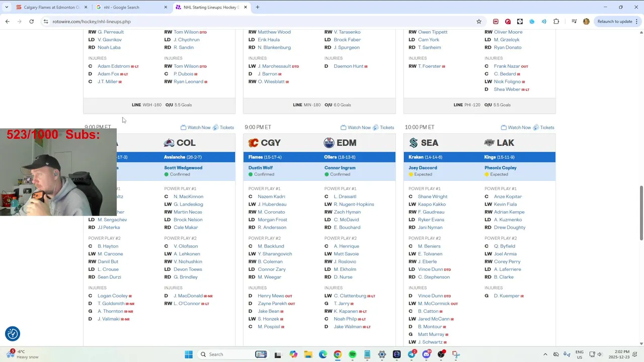The height and width of the screenshot is (362, 644).
Task: Open the media controls icon in toolbar
Action: click(574, 22)
